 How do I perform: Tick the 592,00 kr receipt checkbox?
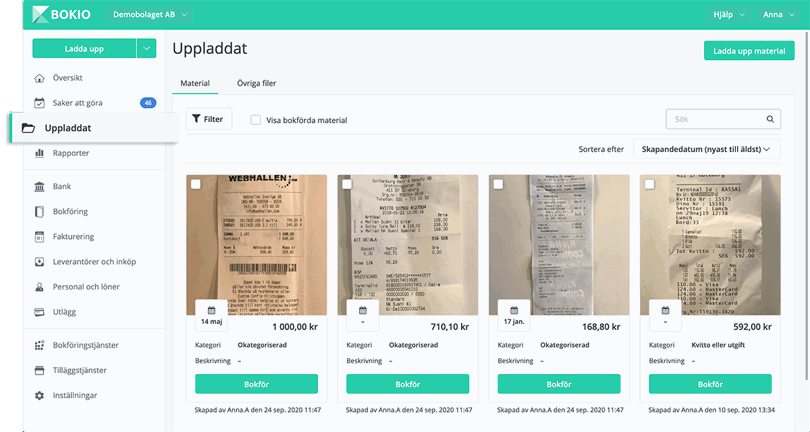(649, 184)
